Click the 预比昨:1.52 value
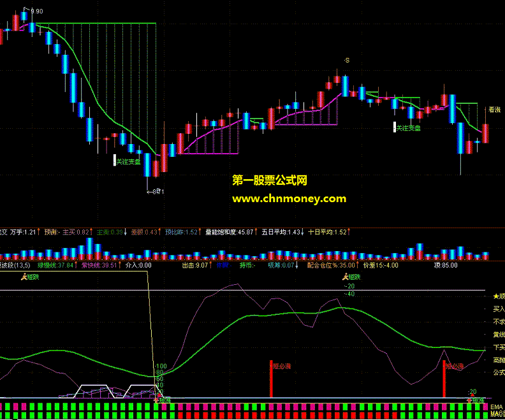Image resolution: width=505 pixels, height=420 pixels. (x=181, y=232)
